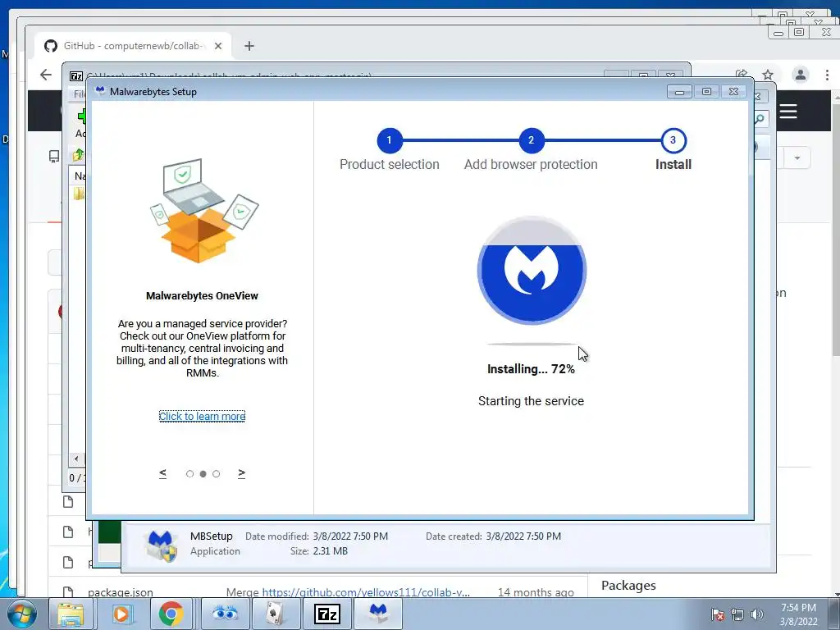
Task: Click the 'Date created: 3/8/2022 7:50 PM' text
Action: 493,536
